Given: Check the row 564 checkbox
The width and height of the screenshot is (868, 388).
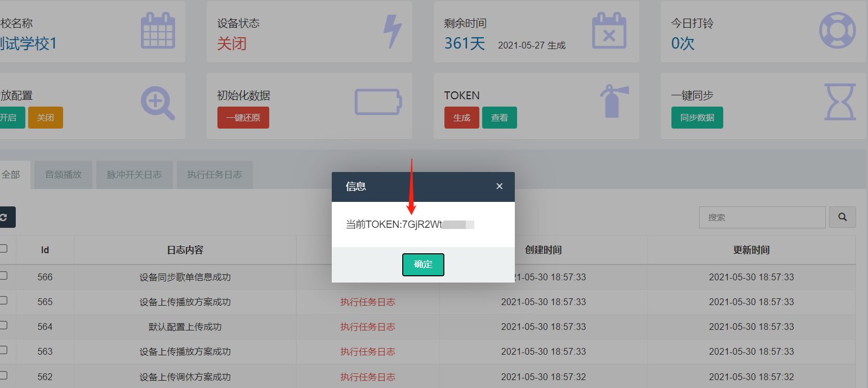Looking at the screenshot, I should click(x=3, y=325).
